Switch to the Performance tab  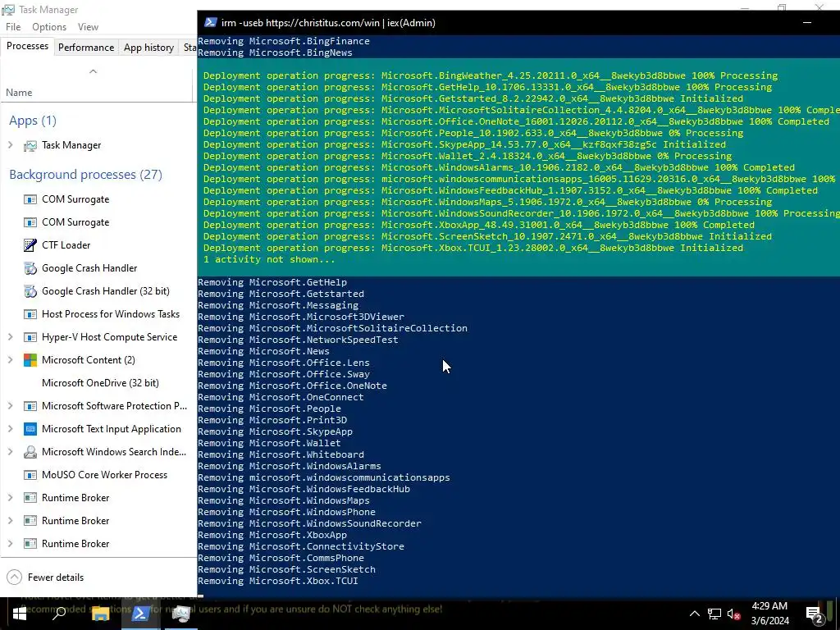click(86, 47)
